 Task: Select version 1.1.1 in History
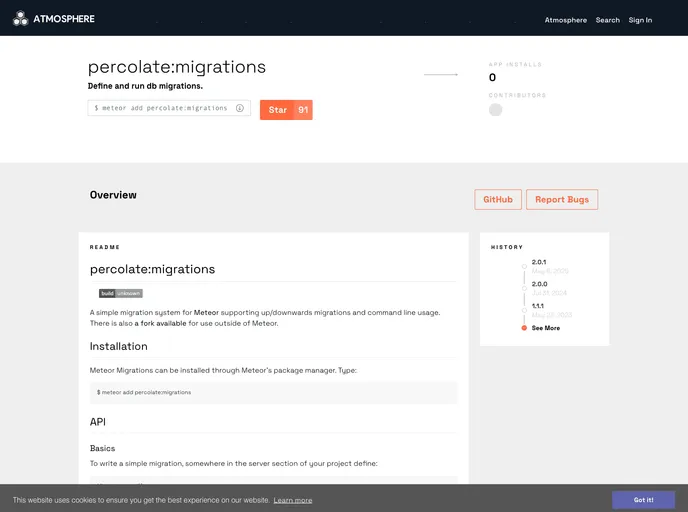[538, 306]
